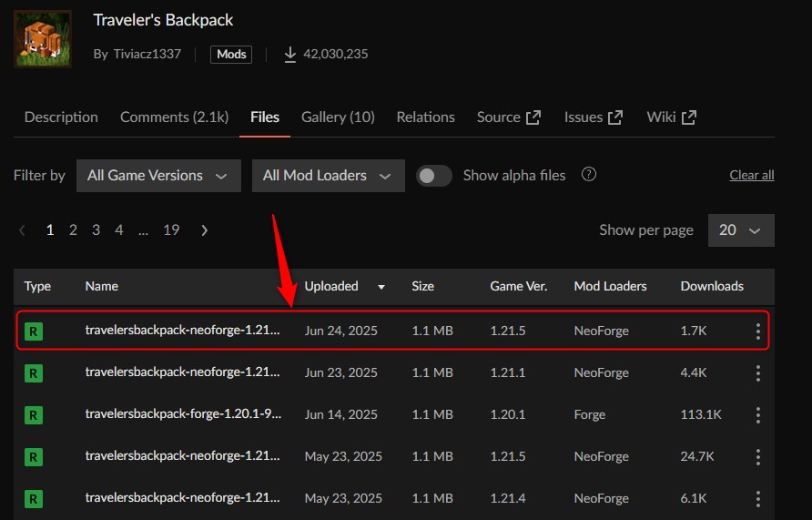Screen dimensions: 812x520
Task: Open the neoforge file uploaded Jun 24, 2025
Action: click(x=182, y=330)
